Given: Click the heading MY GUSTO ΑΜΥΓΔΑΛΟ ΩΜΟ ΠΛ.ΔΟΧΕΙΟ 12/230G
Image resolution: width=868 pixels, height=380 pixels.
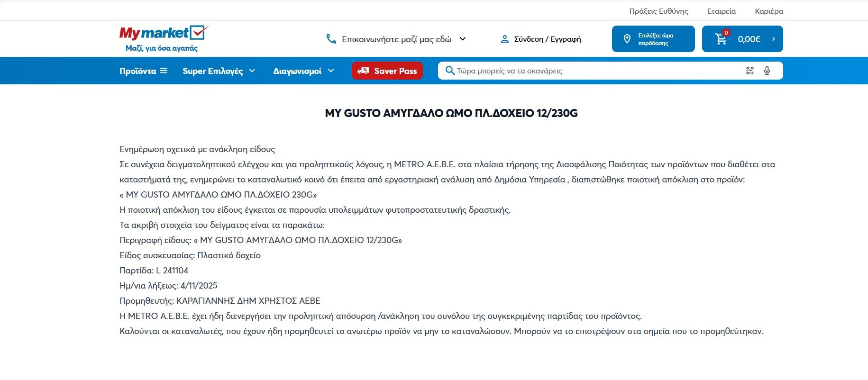Looking at the screenshot, I should [x=451, y=113].
